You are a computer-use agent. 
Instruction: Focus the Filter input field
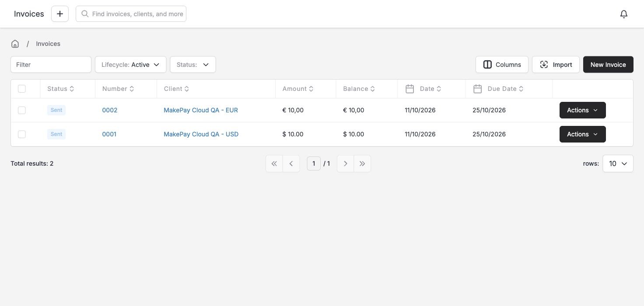point(51,65)
